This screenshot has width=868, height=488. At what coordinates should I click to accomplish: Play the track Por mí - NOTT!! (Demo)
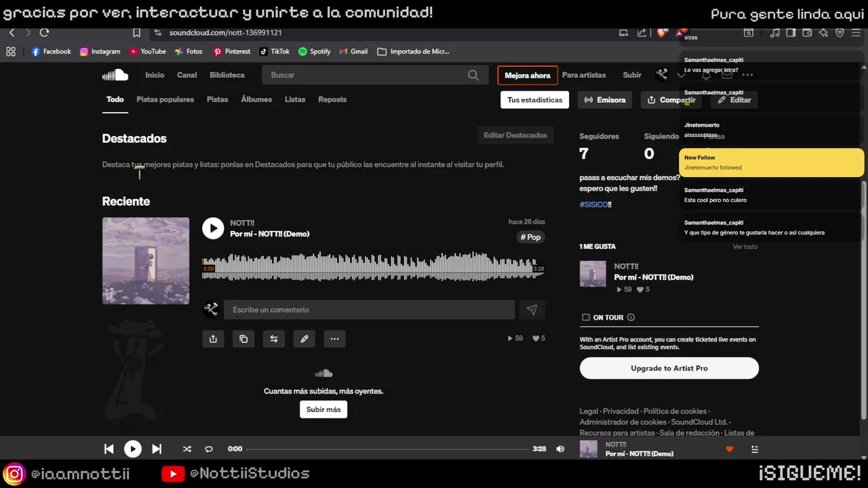pos(213,228)
